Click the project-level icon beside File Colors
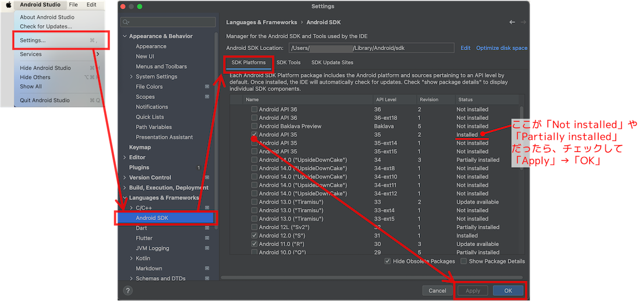Image resolution: width=644 pixels, height=301 pixels. click(x=207, y=87)
